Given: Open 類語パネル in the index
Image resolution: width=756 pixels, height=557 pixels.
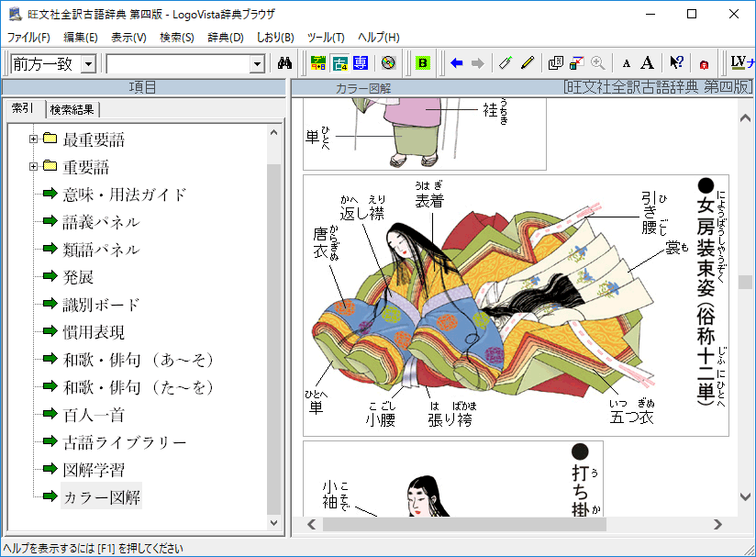Looking at the screenshot, I should (x=101, y=250).
